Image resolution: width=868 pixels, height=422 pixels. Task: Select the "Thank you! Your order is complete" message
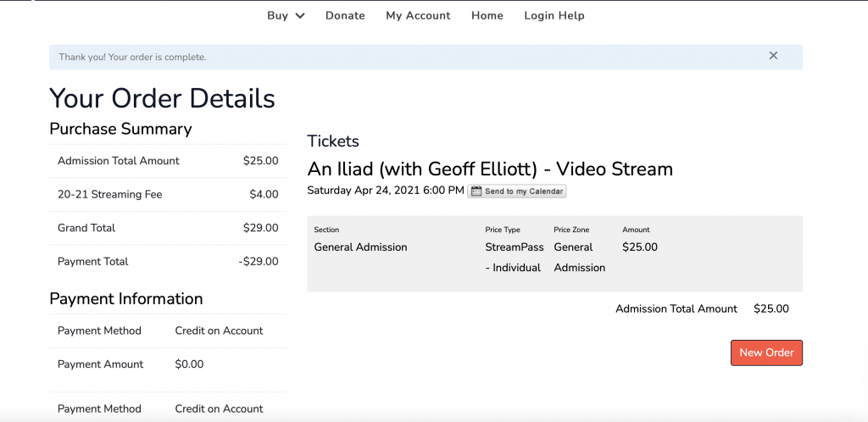coord(132,57)
